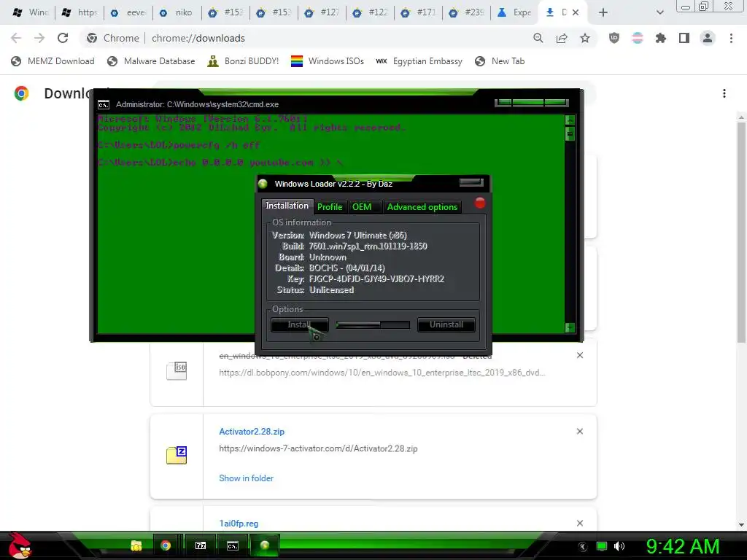
Task: Click the address bar showing chrome://downloads
Action: pyautogui.click(x=305, y=38)
